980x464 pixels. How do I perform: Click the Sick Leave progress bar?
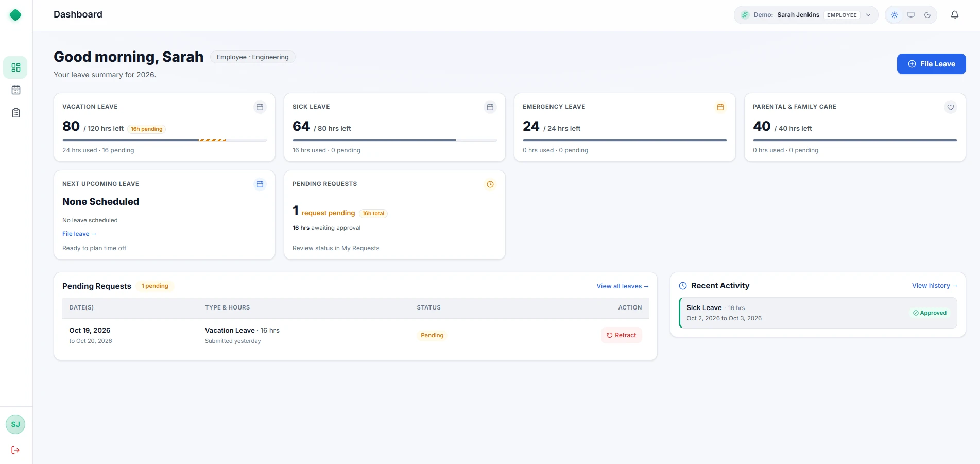coord(394,140)
